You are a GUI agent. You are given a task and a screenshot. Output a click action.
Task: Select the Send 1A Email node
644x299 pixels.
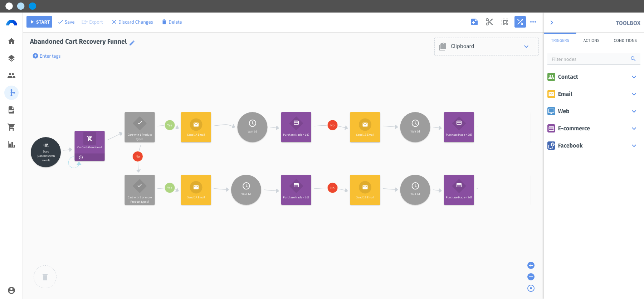click(x=196, y=127)
